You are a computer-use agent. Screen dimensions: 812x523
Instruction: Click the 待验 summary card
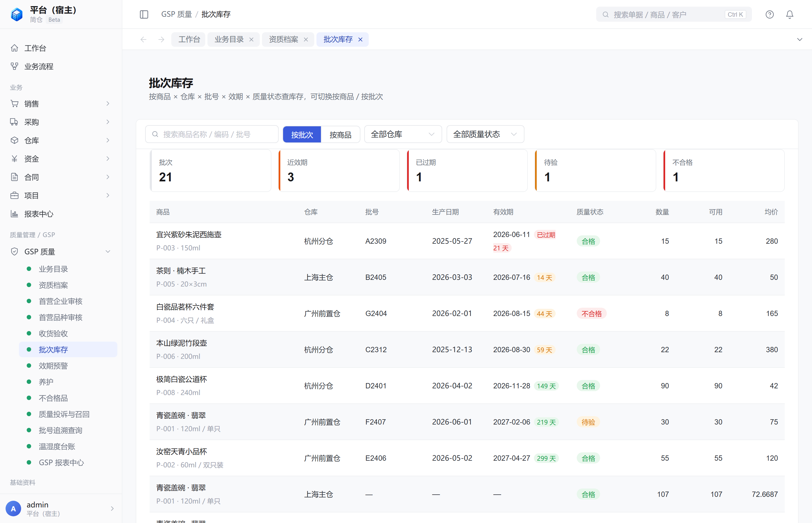tap(595, 171)
